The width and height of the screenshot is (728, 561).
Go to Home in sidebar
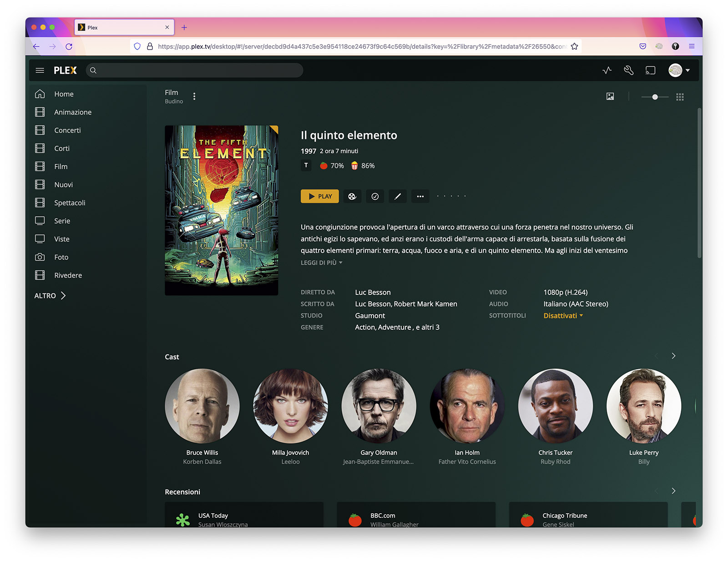(64, 94)
